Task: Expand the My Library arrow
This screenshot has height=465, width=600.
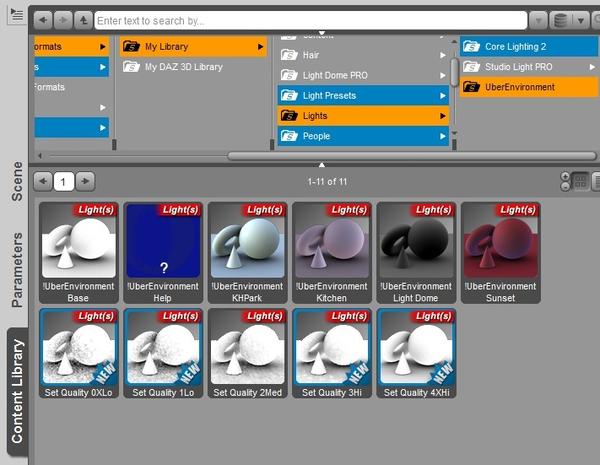Action: [x=260, y=47]
